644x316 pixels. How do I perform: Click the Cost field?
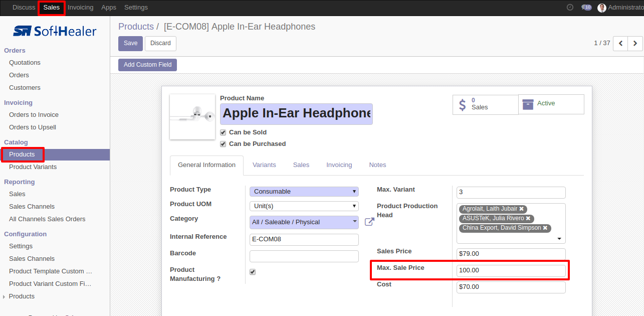pos(511,287)
